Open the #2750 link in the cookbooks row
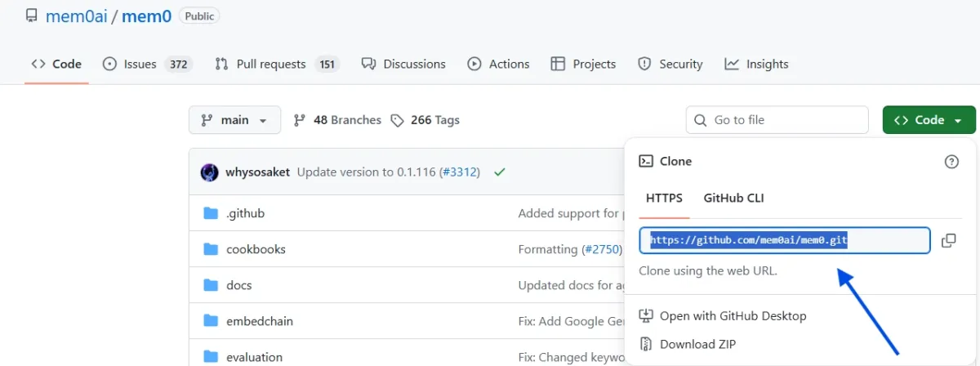The width and height of the screenshot is (980, 366). (x=602, y=249)
